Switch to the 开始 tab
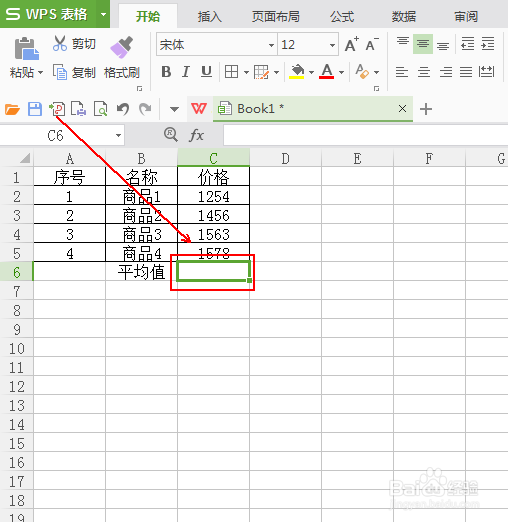This screenshot has height=522, width=508. tap(148, 16)
